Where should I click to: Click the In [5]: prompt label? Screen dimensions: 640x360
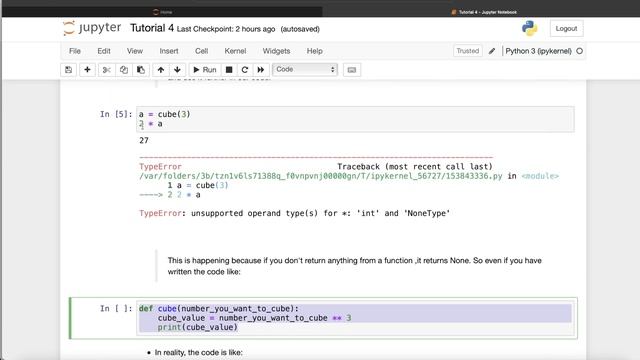pyautogui.click(x=116, y=114)
